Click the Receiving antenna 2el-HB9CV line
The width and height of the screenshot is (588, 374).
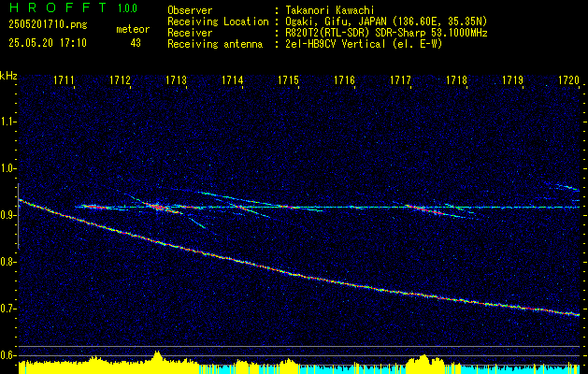click(364, 44)
